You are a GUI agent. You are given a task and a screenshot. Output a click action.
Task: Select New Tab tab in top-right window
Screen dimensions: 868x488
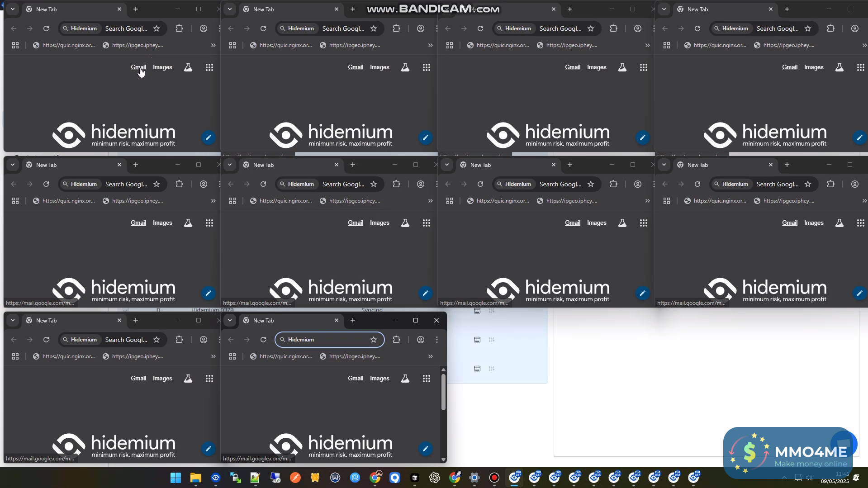(x=725, y=9)
